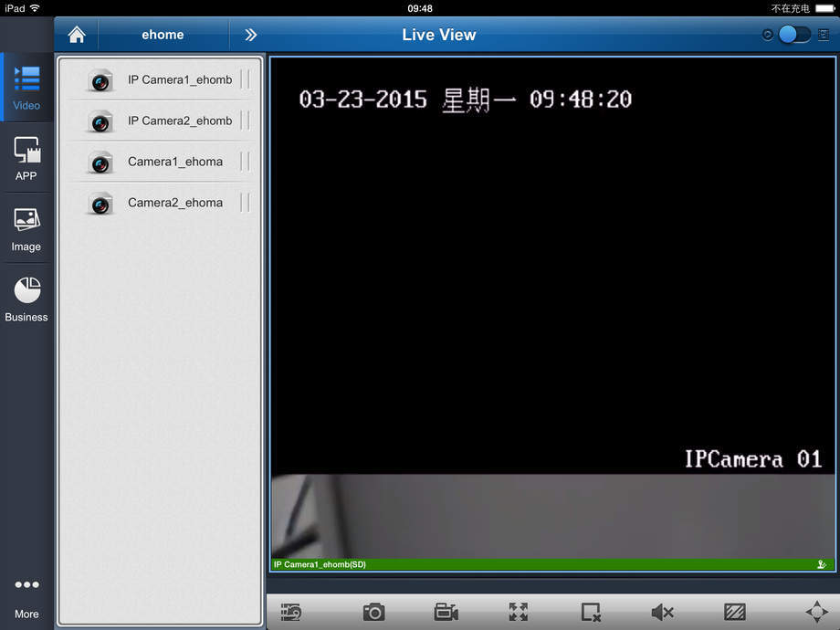Tap the camera icon beside IP Camera2_ehomb

point(100,122)
